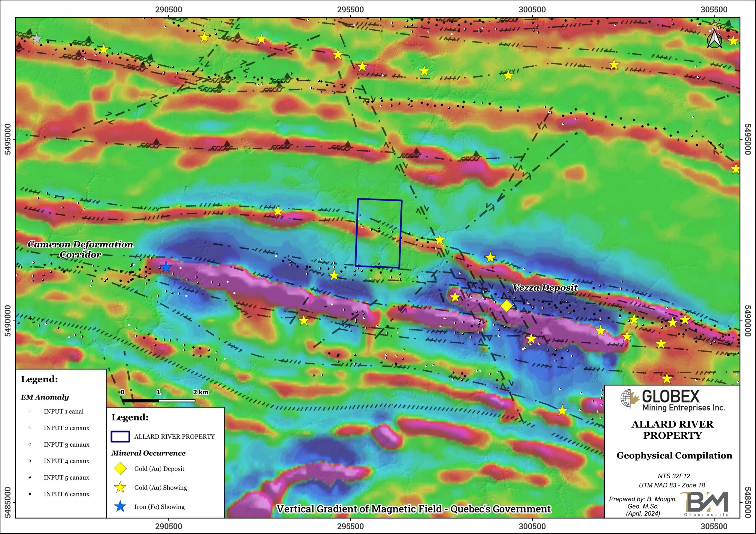Screen dimensions: 756x534
Task: Select the Gold (Au) Showing star legend symbol
Action: coord(120,488)
